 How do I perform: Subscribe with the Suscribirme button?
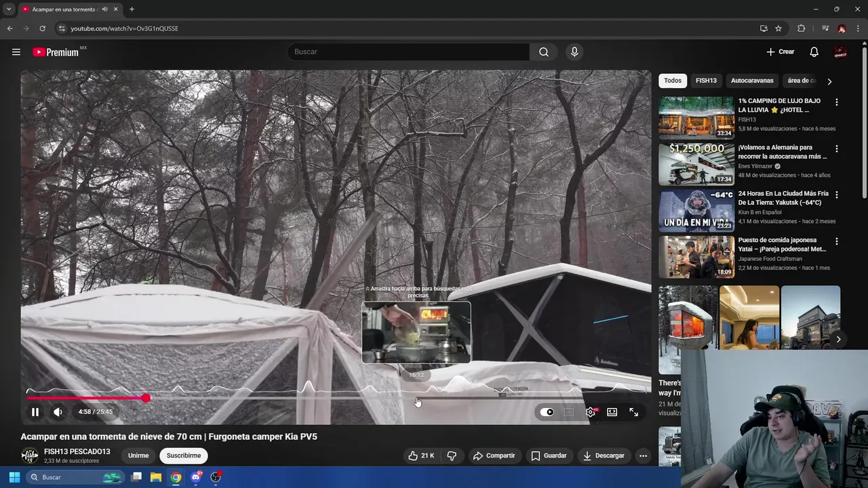[184, 455]
